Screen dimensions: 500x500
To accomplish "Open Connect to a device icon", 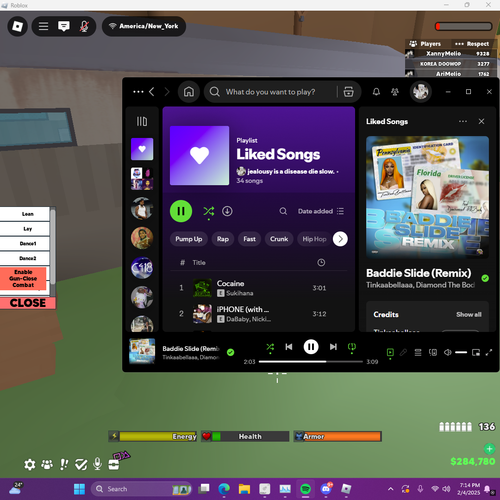I will (x=433, y=352).
